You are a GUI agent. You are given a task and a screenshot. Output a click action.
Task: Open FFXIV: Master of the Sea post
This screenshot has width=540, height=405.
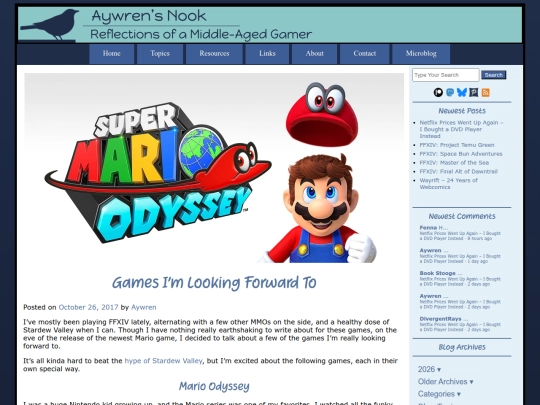point(454,163)
